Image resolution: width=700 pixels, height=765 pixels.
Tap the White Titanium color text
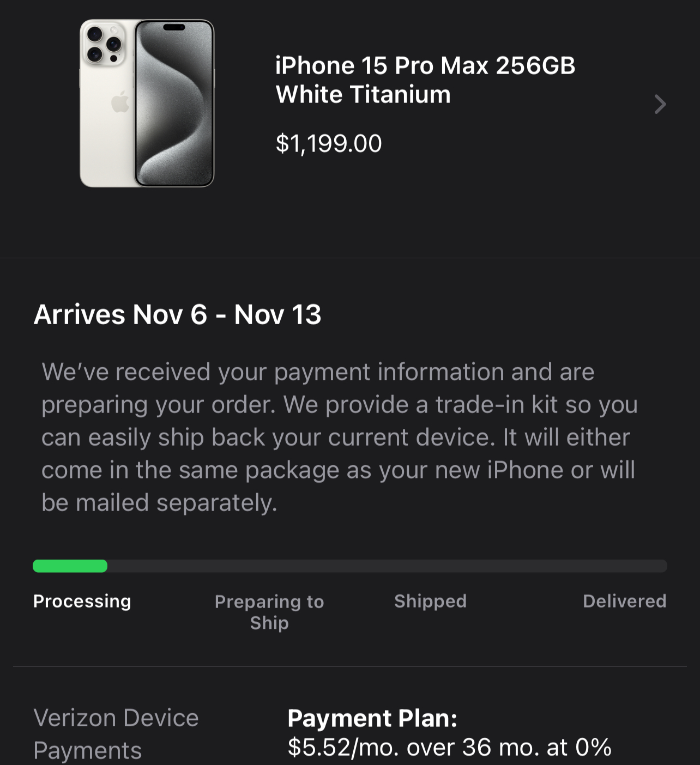click(363, 95)
